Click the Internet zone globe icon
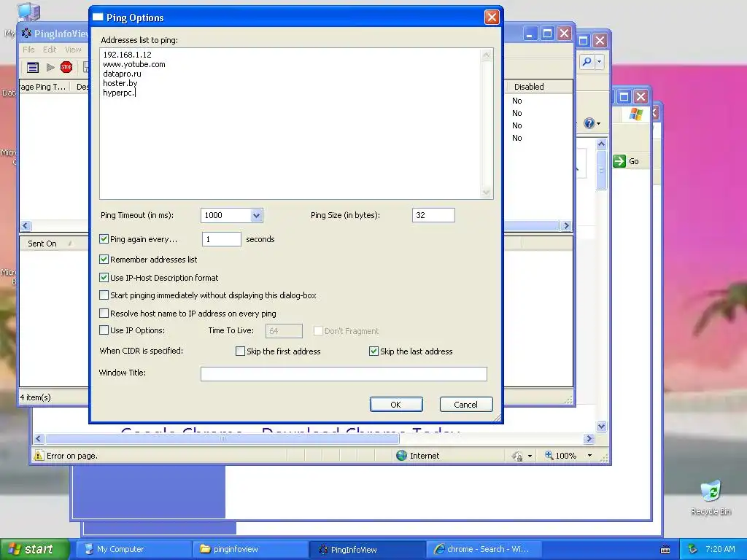 pyautogui.click(x=402, y=456)
